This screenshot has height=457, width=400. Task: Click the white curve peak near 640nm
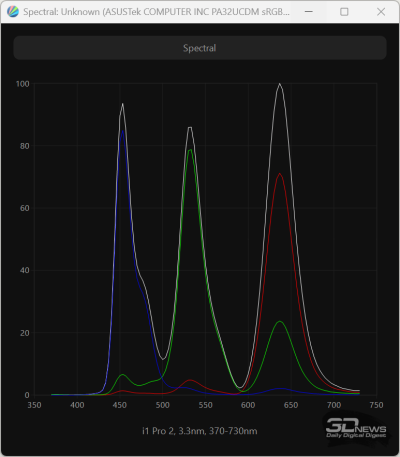click(279, 84)
